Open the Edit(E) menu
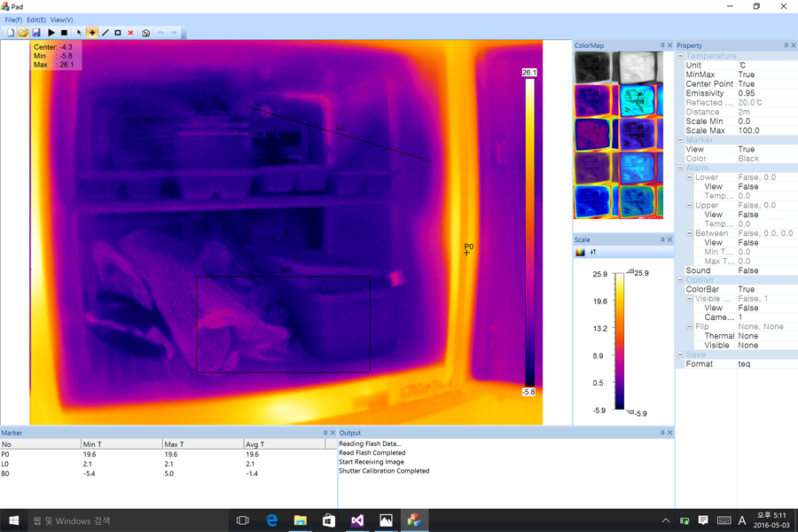This screenshot has height=532, width=798. click(x=36, y=20)
